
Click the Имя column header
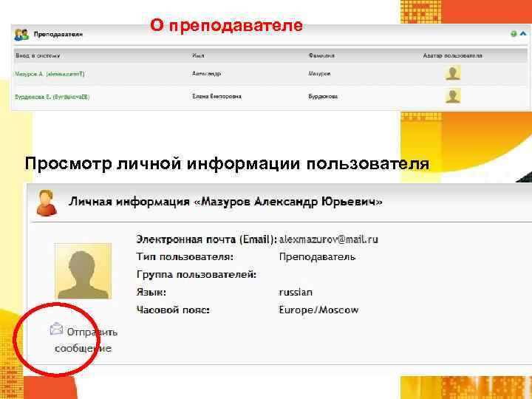[x=198, y=55]
